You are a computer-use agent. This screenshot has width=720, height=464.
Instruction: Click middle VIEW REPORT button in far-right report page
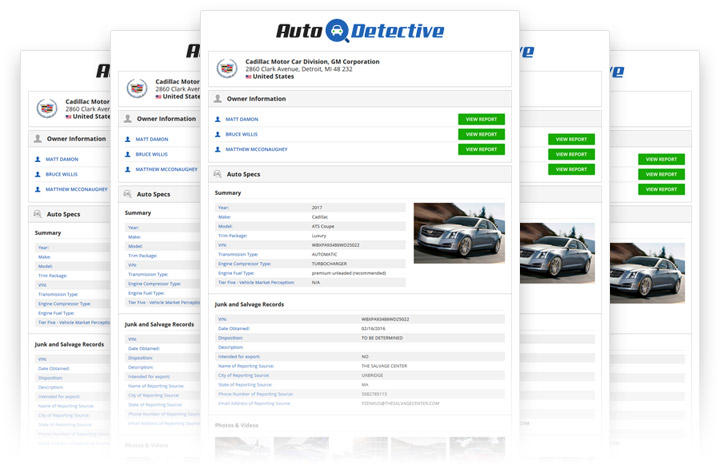click(x=661, y=174)
